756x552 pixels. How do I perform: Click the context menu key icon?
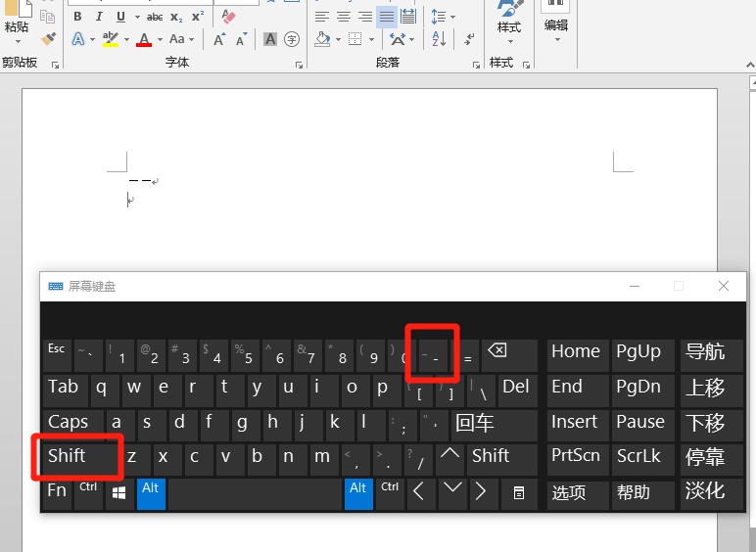tap(519, 493)
